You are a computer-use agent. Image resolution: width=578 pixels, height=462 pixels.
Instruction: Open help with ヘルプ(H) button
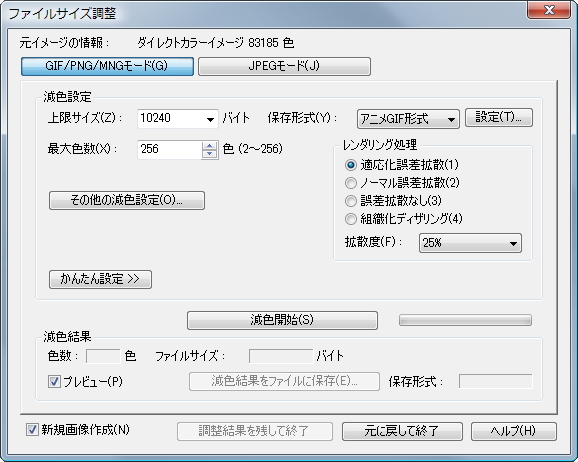coord(513,431)
